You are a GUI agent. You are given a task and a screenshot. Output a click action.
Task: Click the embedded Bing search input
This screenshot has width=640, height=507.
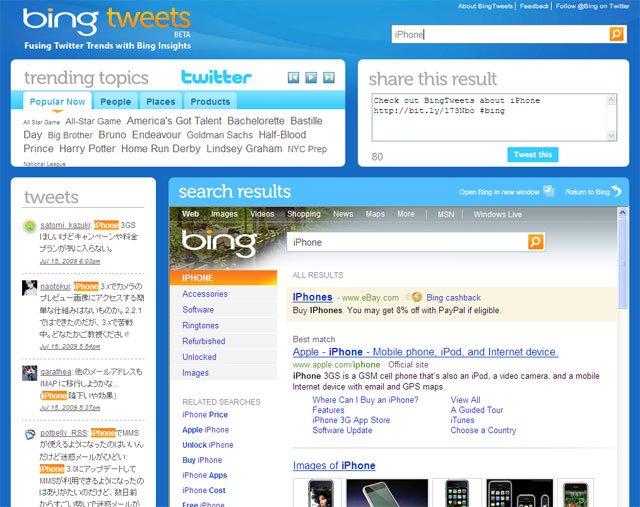click(x=407, y=242)
